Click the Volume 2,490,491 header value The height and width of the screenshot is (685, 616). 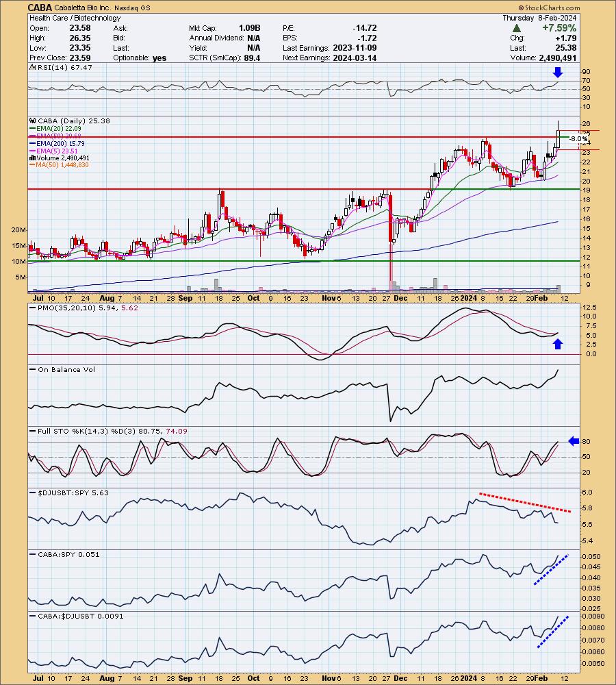point(558,58)
